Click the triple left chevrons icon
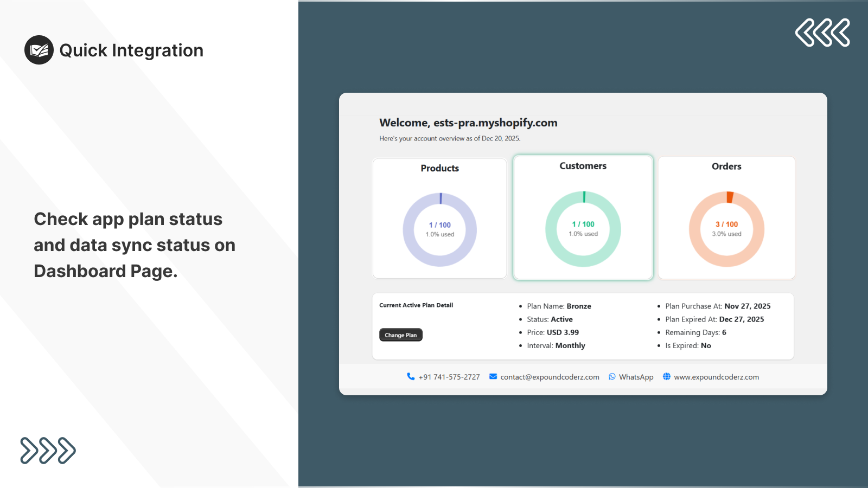868x488 pixels. coord(822,33)
